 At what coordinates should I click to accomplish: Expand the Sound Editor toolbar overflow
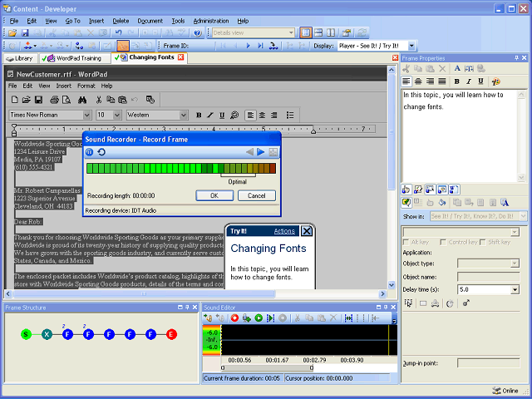[394, 319]
